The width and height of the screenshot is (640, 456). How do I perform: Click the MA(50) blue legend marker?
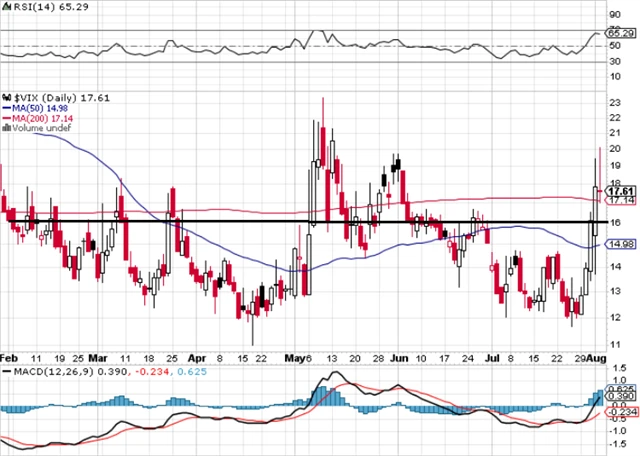coord(5,108)
